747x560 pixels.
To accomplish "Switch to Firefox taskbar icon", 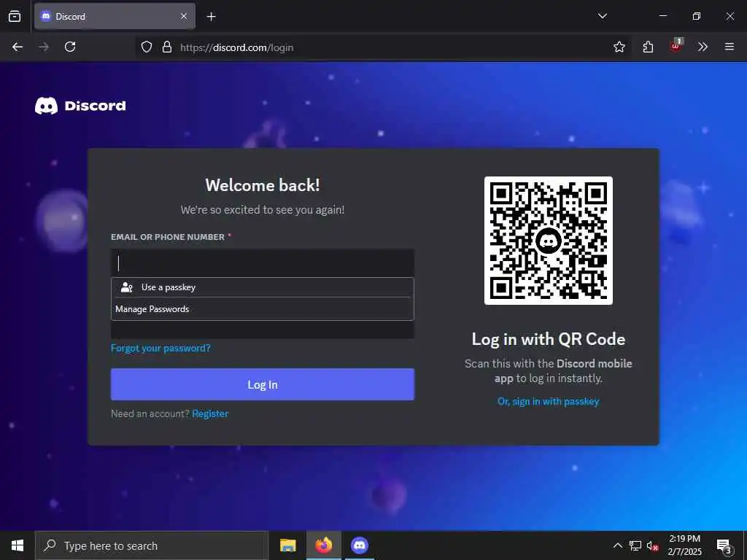I will coord(323,545).
